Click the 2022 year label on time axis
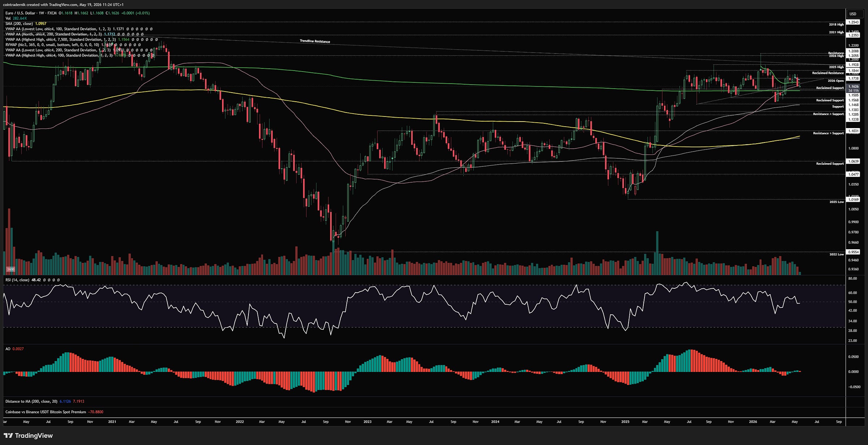This screenshot has width=868, height=445. [239, 421]
